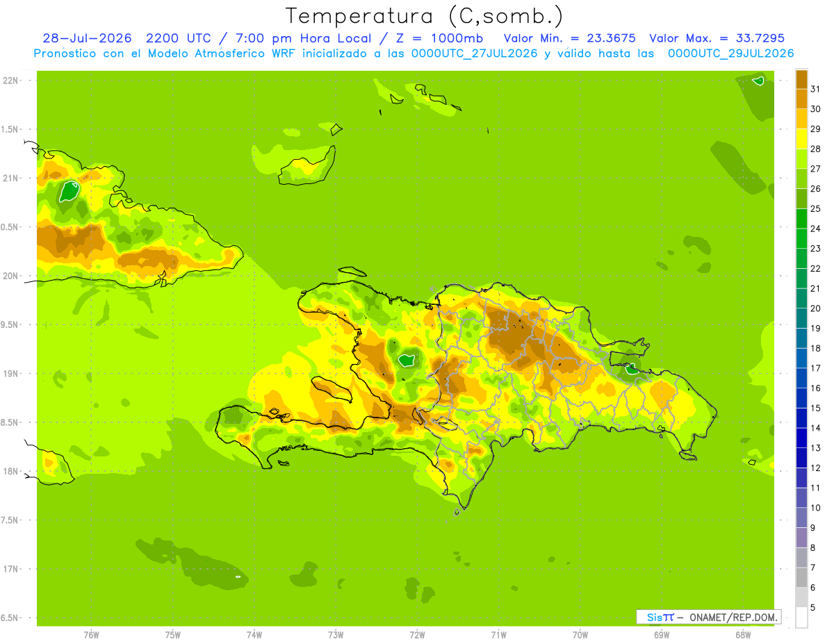Image resolution: width=834 pixels, height=644 pixels.
Task: Click the '24' color scale label
Action: (x=816, y=229)
